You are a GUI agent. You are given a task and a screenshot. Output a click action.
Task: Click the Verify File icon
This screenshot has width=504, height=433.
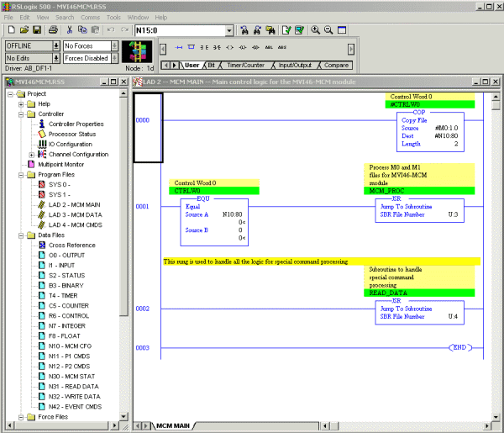point(286,30)
